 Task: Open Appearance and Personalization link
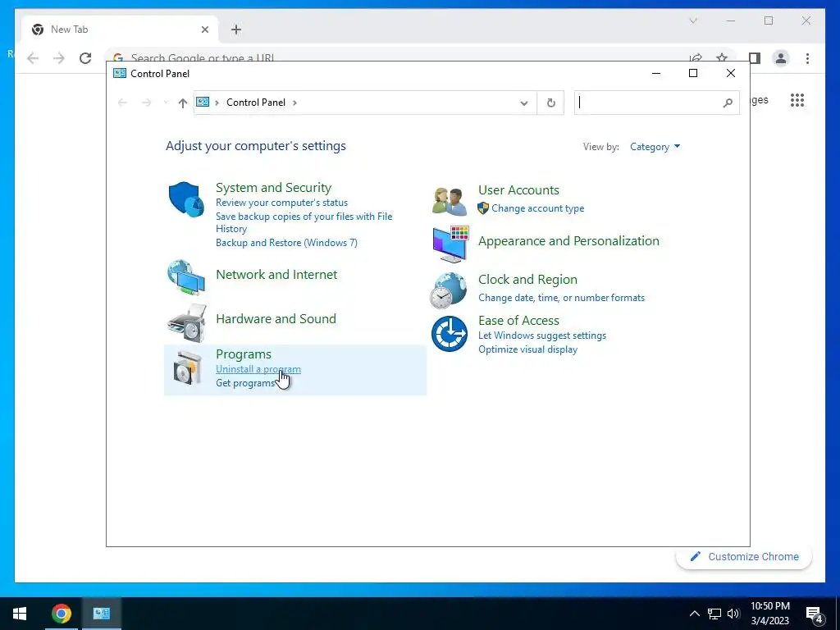[x=568, y=241]
